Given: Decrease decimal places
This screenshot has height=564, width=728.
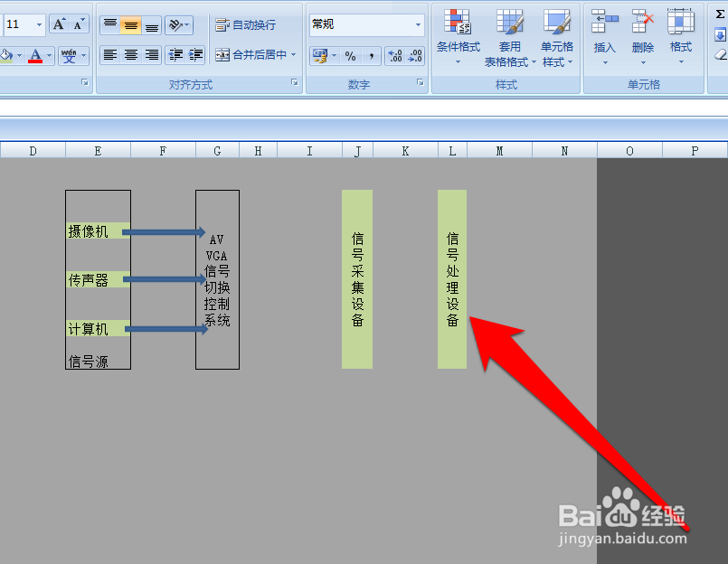Looking at the screenshot, I should 415,56.
